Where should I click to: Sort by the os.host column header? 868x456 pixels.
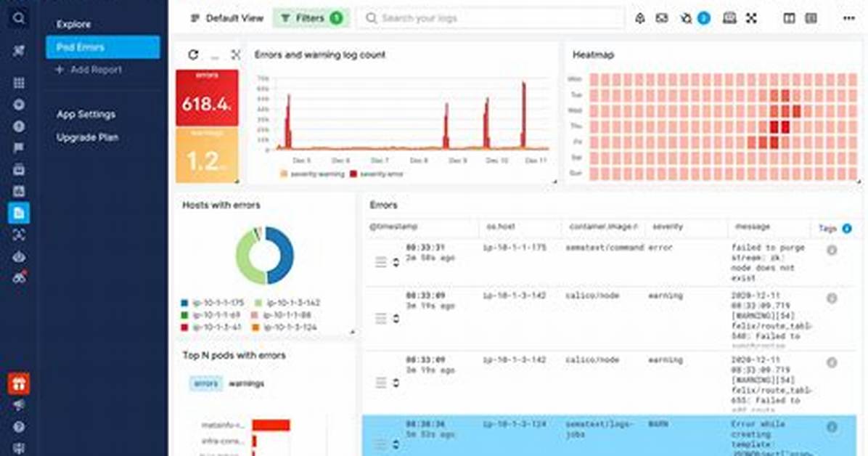501,227
